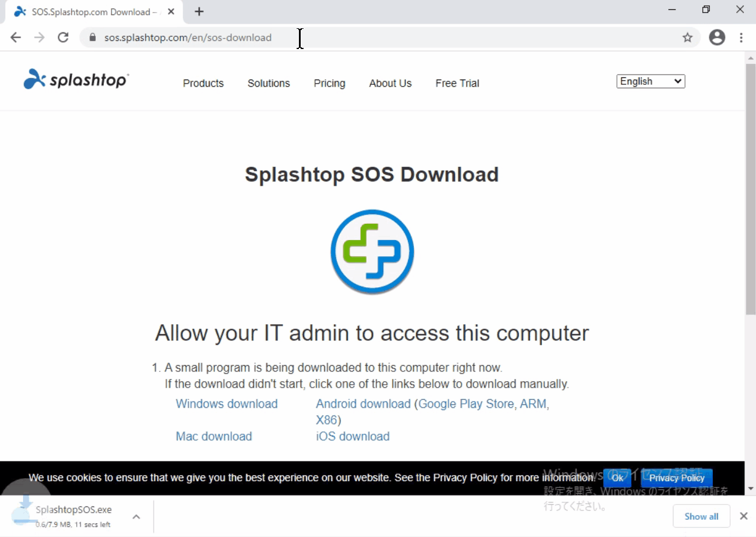Viewport: 756px width, 537px height.
Task: Click the Splashtop SOS circular logo
Action: tap(372, 251)
